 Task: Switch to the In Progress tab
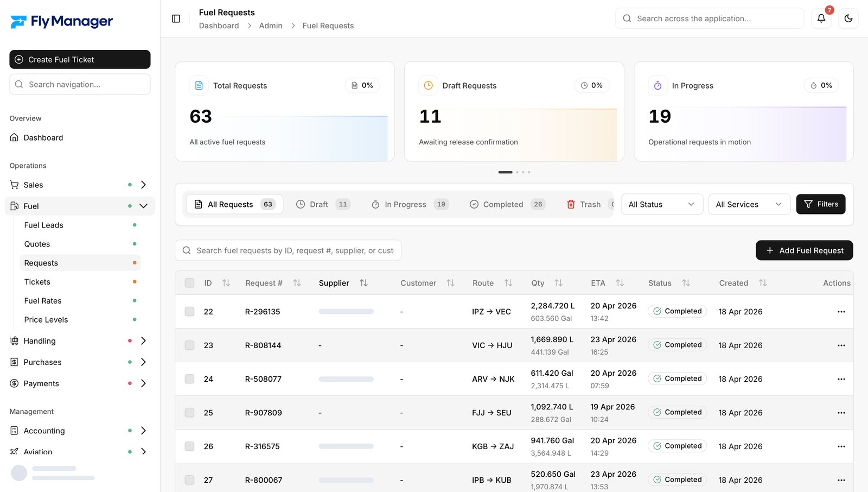pos(410,204)
